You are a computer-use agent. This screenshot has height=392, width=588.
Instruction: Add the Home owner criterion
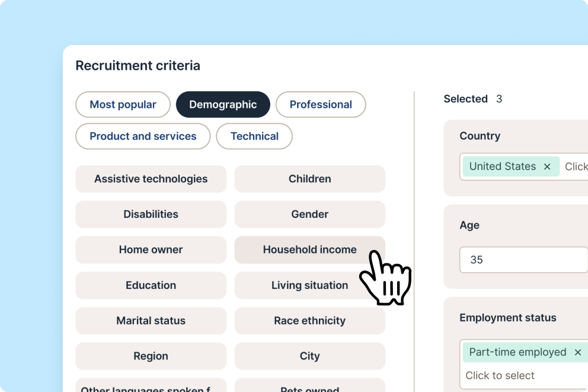(151, 250)
